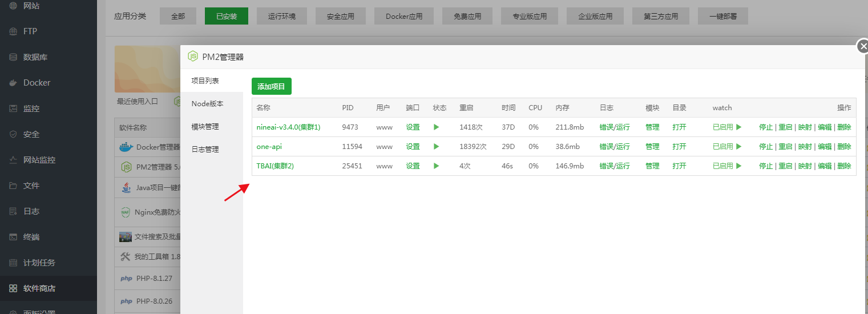Click 打开 directory for one-api
This screenshot has height=314, width=868.
[x=679, y=146]
